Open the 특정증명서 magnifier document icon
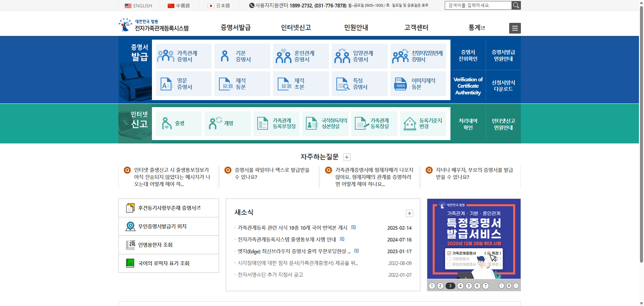The image size is (644, 306). (x=342, y=83)
